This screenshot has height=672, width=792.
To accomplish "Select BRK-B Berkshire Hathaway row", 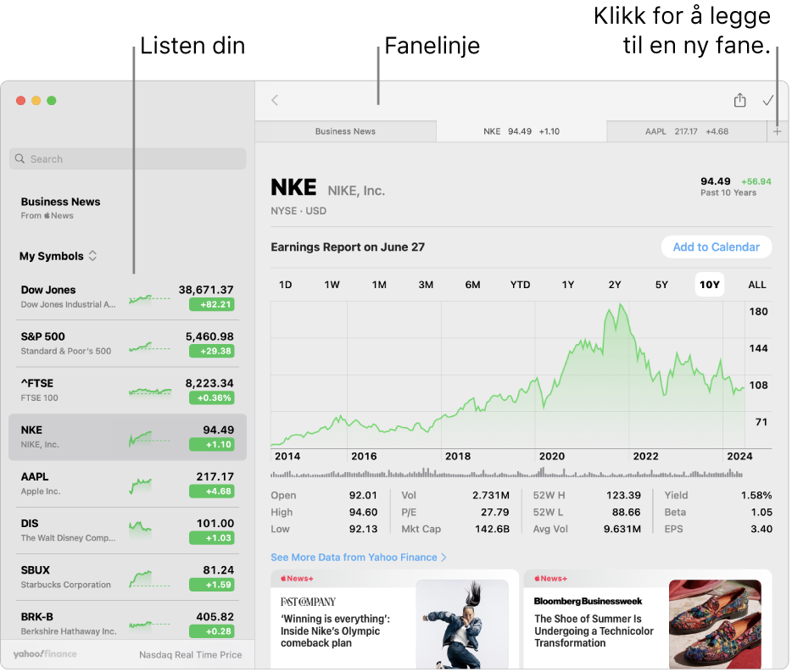I will (x=127, y=620).
